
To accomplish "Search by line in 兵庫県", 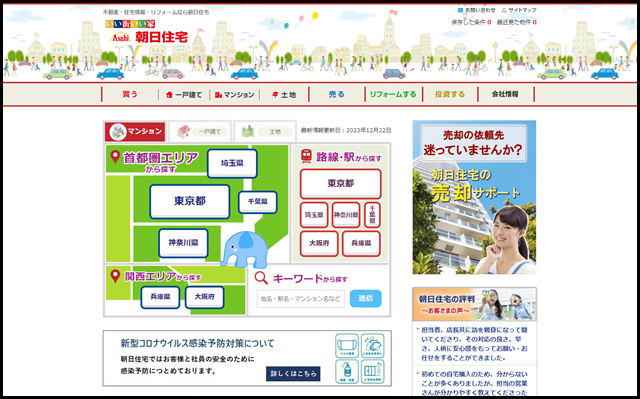I will click(361, 244).
